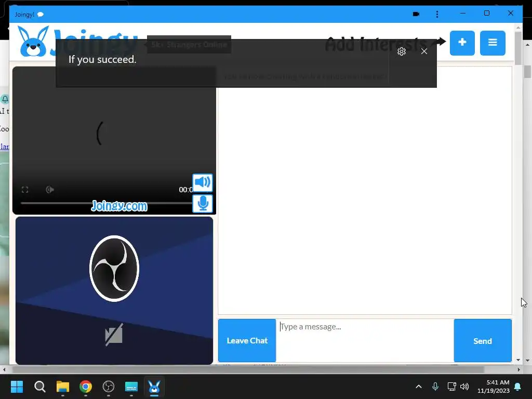
Task: Click the Joingy rabbit logo
Action: [33, 42]
